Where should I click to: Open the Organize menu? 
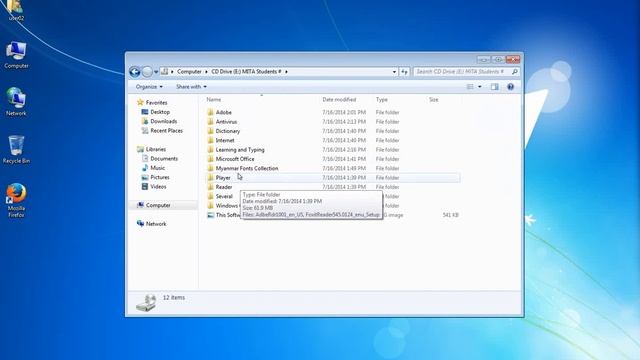click(x=149, y=87)
